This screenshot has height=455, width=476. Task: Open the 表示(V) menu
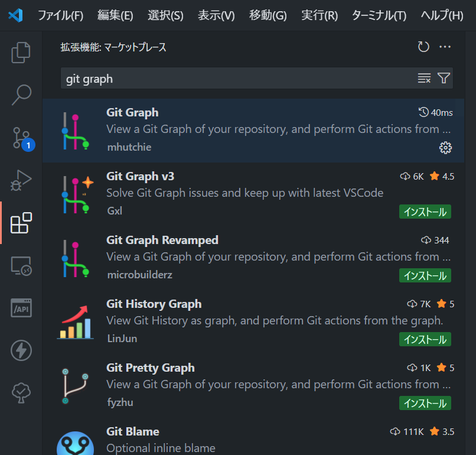(x=216, y=15)
